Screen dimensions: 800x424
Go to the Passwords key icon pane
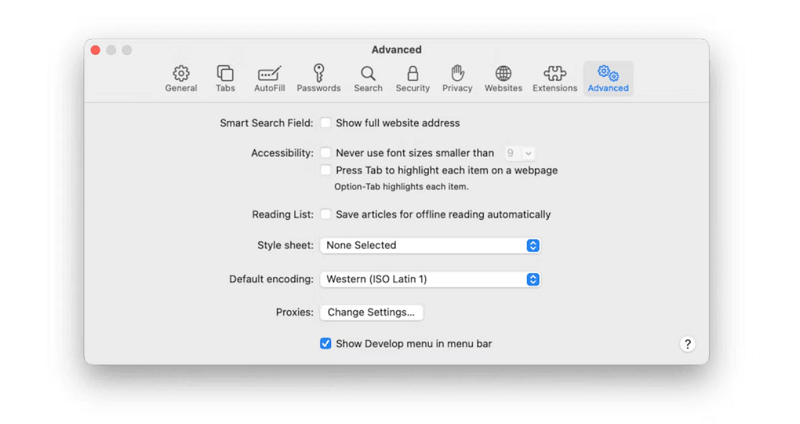(318, 79)
